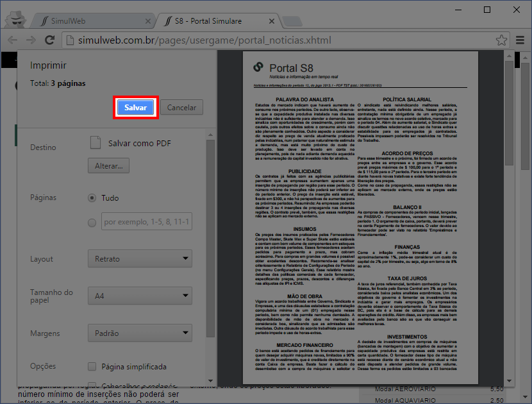532x404 pixels.
Task: Click the print settings scrollbar thumb
Action: [x=210, y=239]
